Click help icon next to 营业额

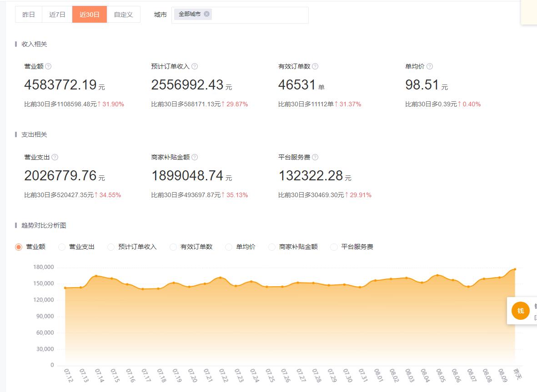[48, 66]
